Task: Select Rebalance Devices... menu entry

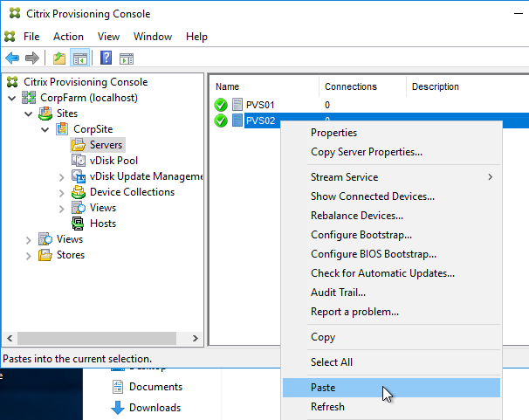Action: 391,216
